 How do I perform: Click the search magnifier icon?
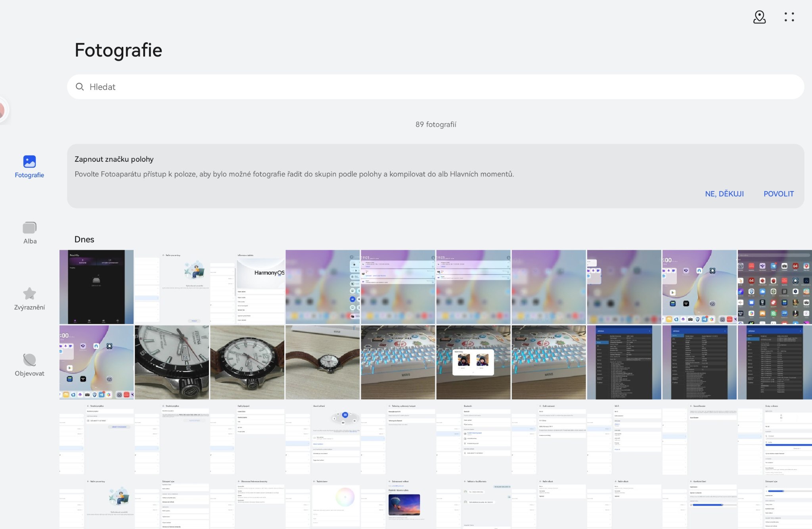click(80, 87)
